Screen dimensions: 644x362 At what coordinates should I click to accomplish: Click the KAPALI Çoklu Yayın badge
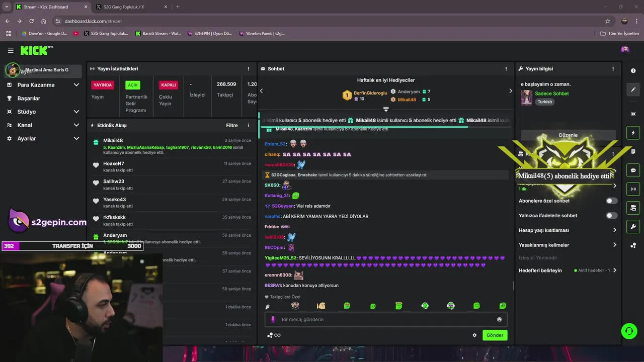pos(168,85)
